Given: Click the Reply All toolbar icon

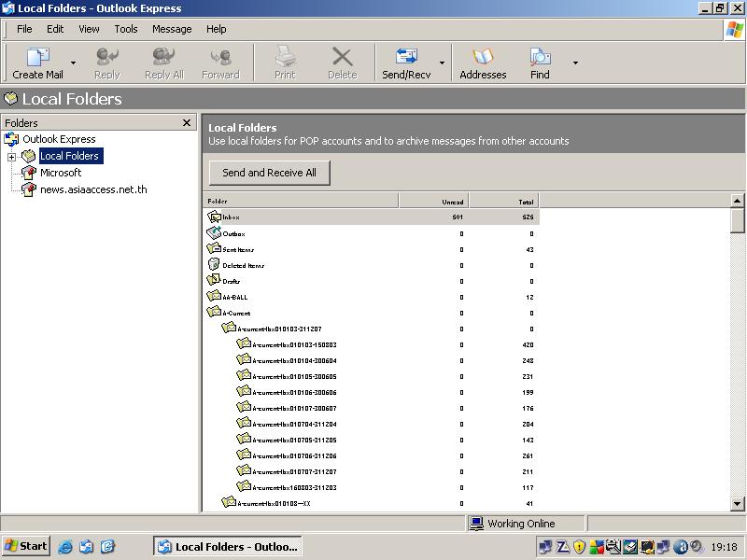Looking at the screenshot, I should (163, 57).
